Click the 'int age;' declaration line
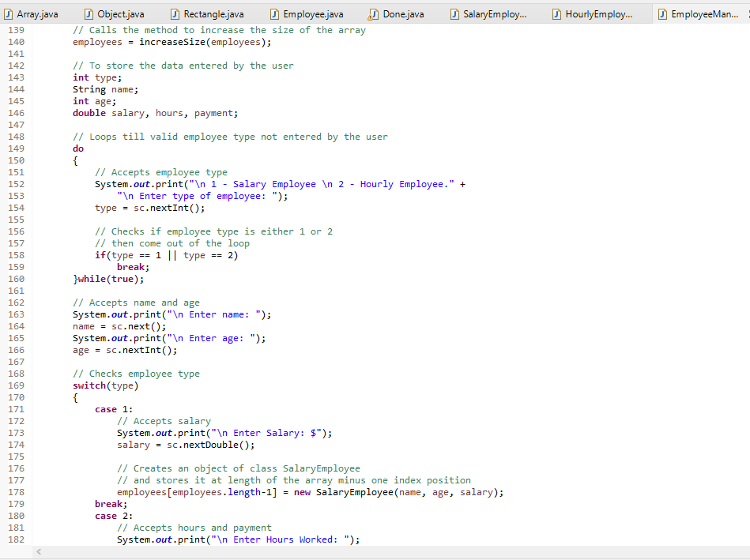This screenshot has width=750, height=560. (94, 101)
